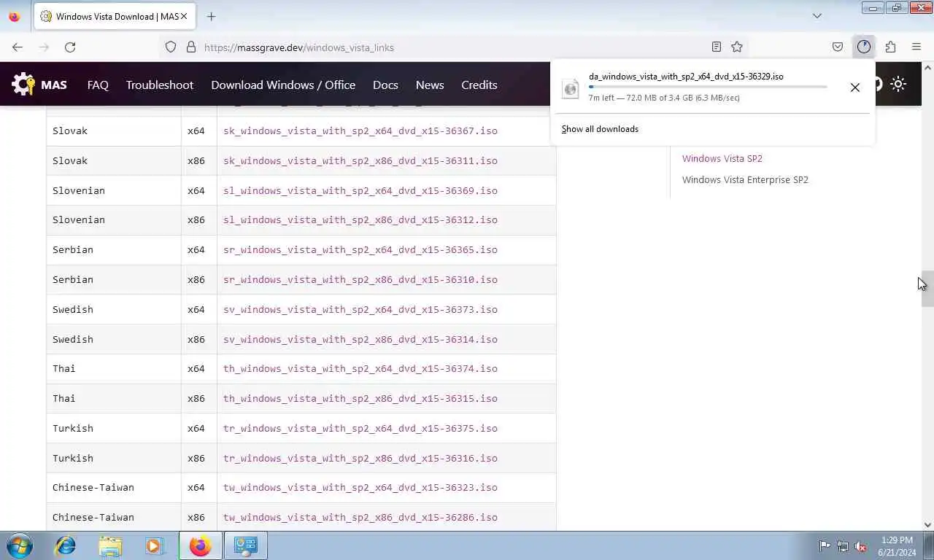Viewport: 934px width, 560px height.
Task: Click the da_windows_vista download filename
Action: click(x=686, y=76)
